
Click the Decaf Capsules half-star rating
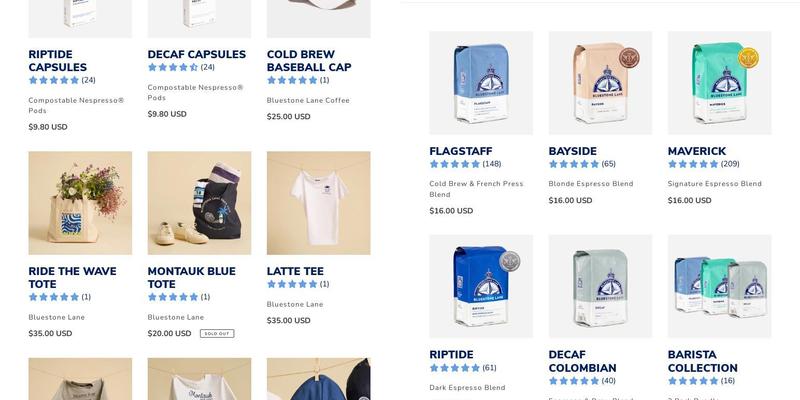pos(172,67)
